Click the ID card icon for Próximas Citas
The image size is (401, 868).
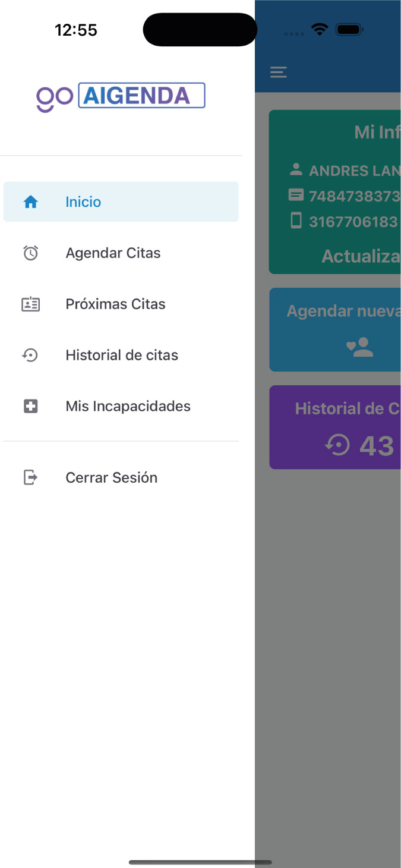[x=30, y=304]
